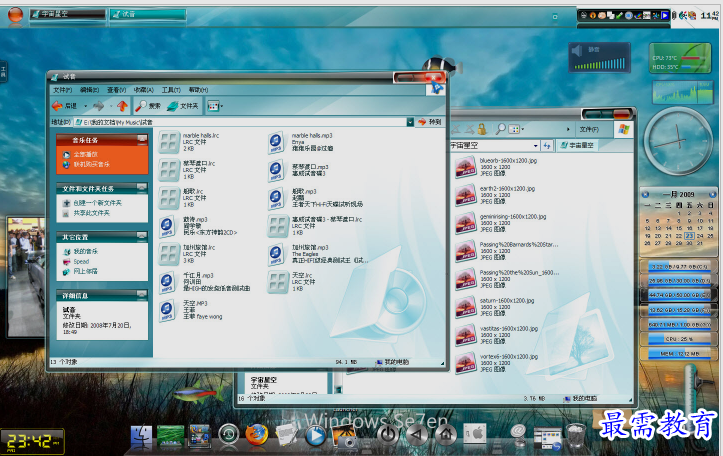The width and height of the screenshot is (723, 456).
Task: Select the 宇宙星空 tab in back window
Action: [x=577, y=145]
